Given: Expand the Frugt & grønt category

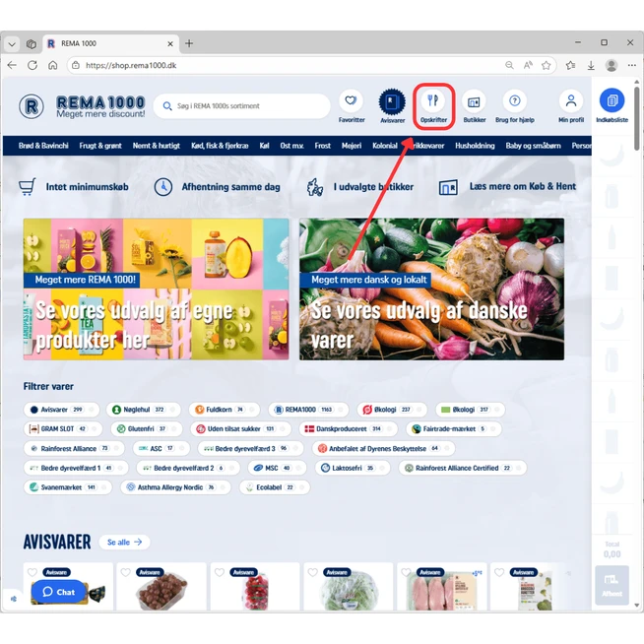Looking at the screenshot, I should (101, 146).
